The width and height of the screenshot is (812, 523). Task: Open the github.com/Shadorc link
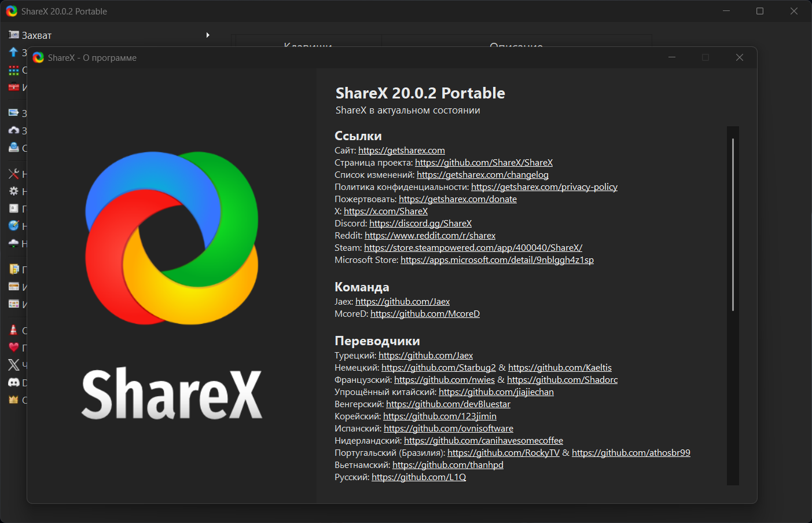(x=563, y=380)
